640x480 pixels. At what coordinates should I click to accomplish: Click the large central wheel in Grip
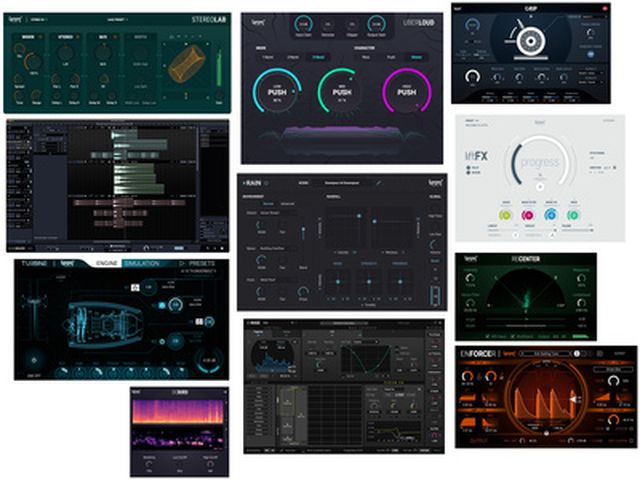coord(531,41)
